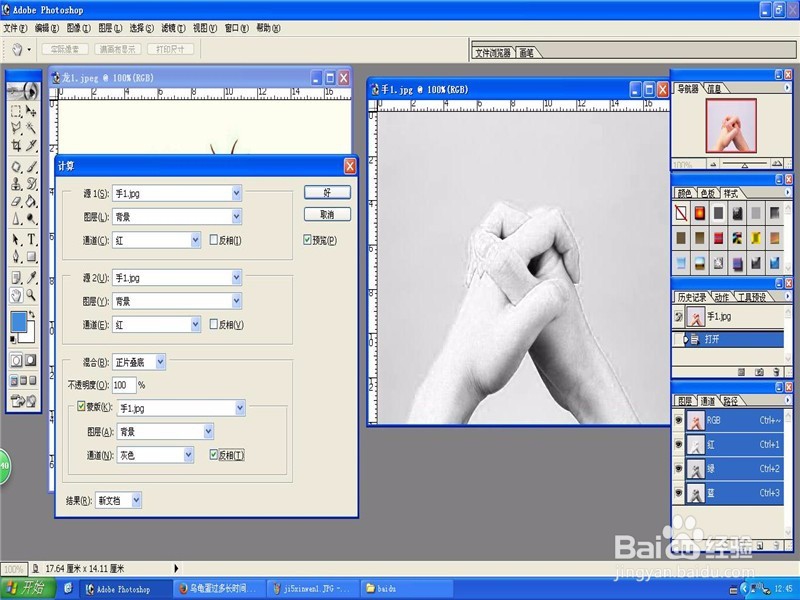Image resolution: width=800 pixels, height=600 pixels.
Task: Open the mask channel (灰色) dropdown
Action: 188,454
